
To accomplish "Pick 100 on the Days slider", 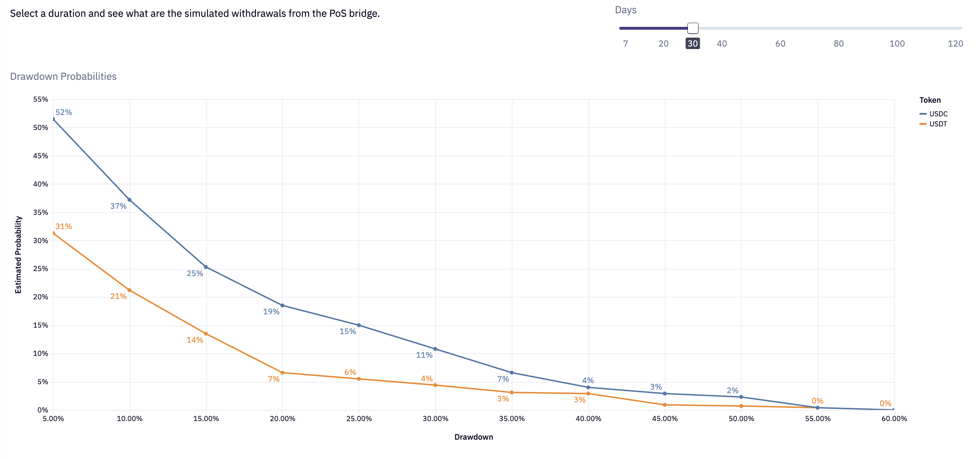I will click(897, 43).
